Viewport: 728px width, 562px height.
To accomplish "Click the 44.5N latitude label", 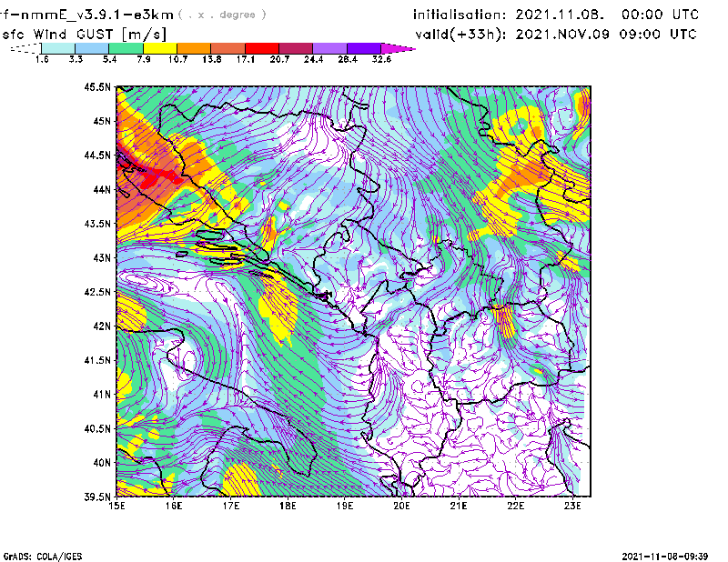I will click(97, 155).
